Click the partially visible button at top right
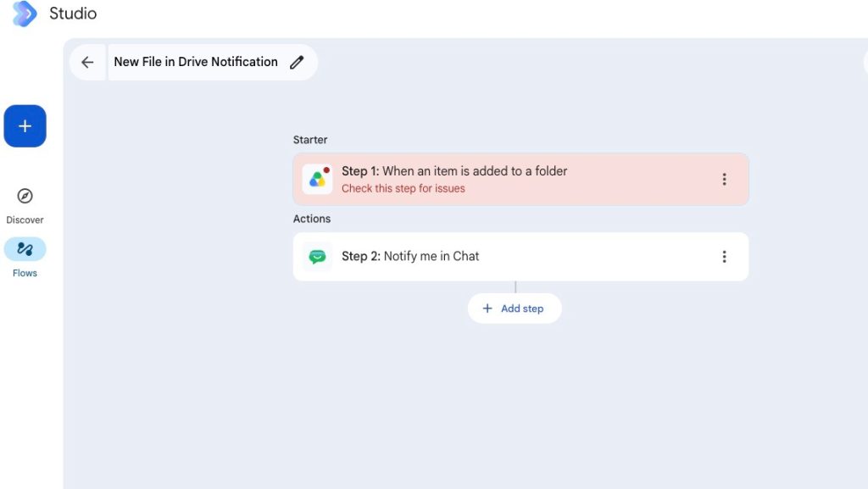The height and width of the screenshot is (489, 868). point(865,62)
